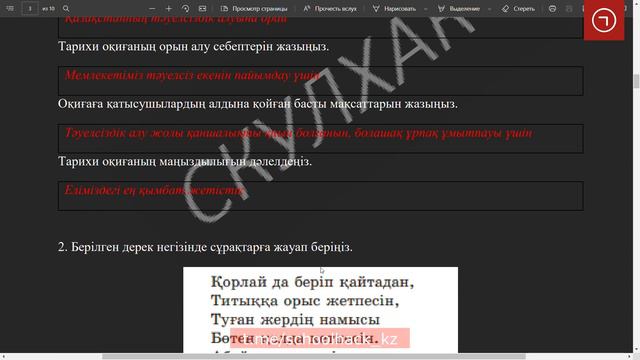Open the search magnifier in the PDF toolbar

pyautogui.click(x=66, y=8)
